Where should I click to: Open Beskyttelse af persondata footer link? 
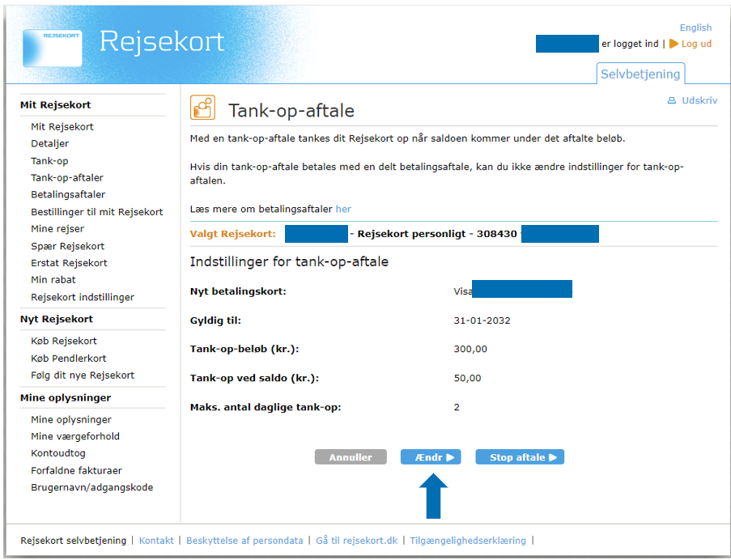pos(244,541)
